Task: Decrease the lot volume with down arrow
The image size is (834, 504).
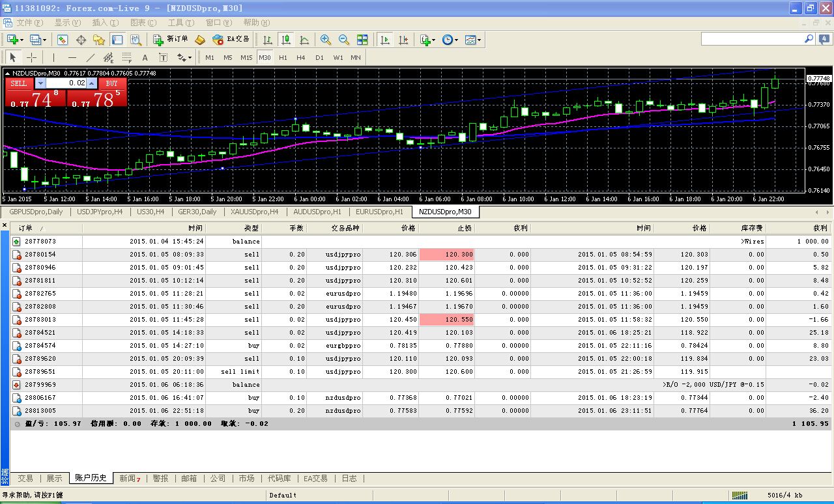Action: [x=40, y=83]
